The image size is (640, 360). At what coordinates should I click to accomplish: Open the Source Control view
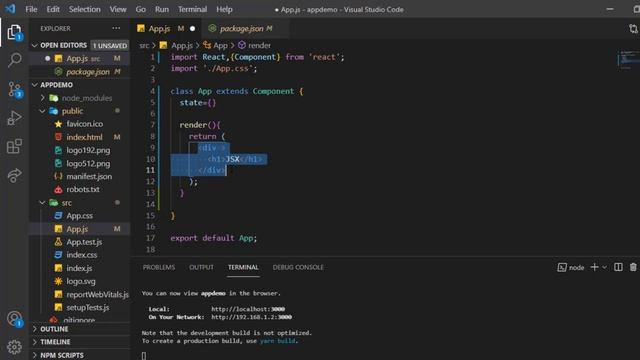pos(15,89)
